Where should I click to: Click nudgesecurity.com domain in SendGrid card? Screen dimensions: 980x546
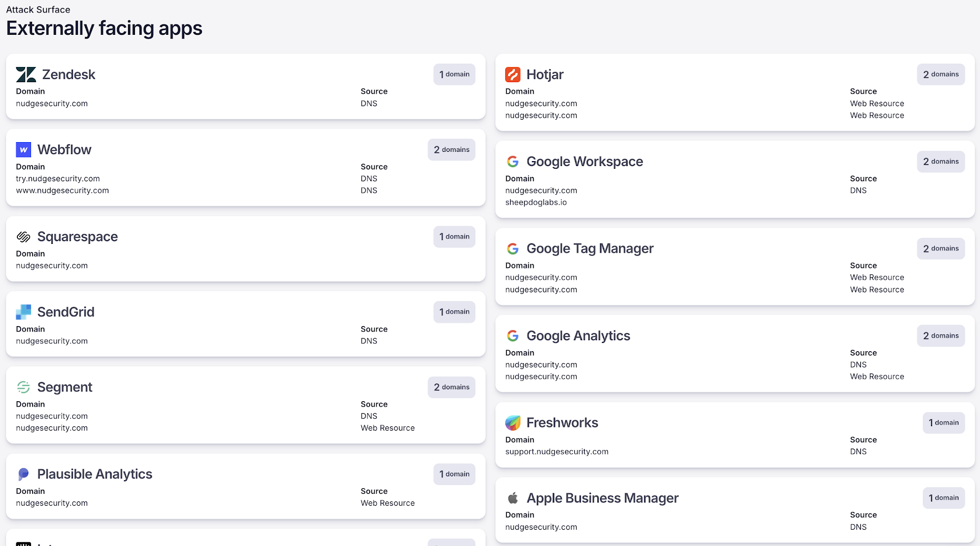pyautogui.click(x=52, y=341)
